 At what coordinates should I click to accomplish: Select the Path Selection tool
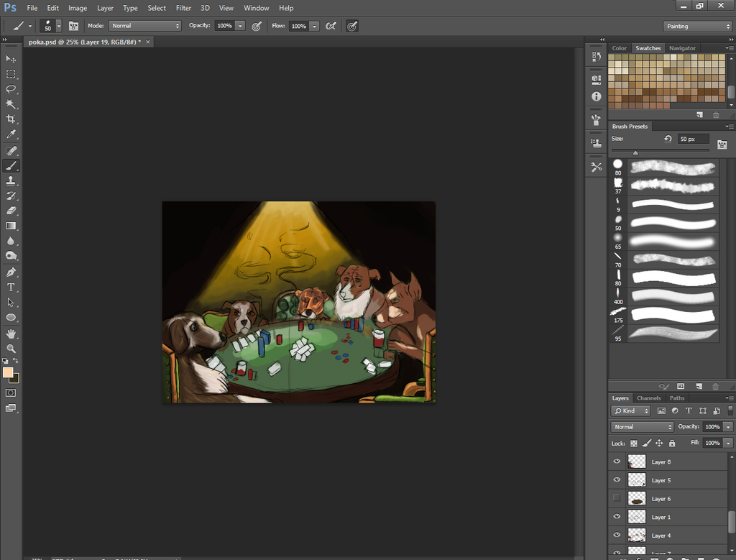click(11, 303)
